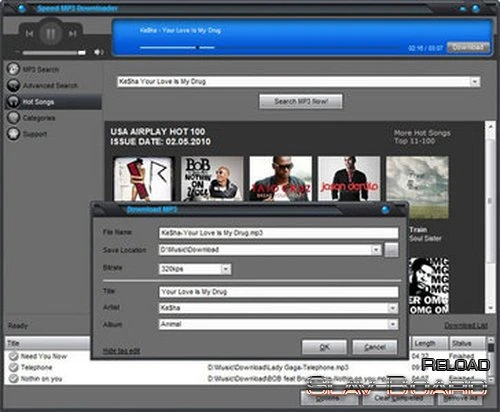
Task: Select the MP3 Search menu label
Action: 41,70
